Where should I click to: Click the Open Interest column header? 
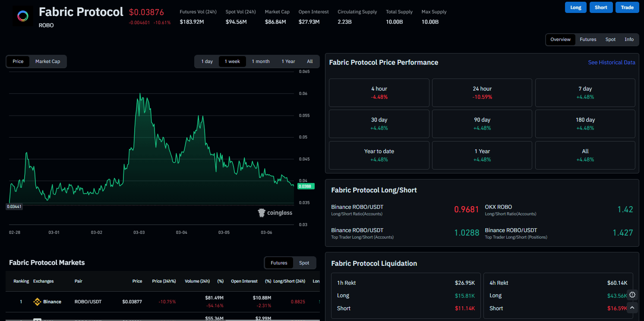[244, 281]
